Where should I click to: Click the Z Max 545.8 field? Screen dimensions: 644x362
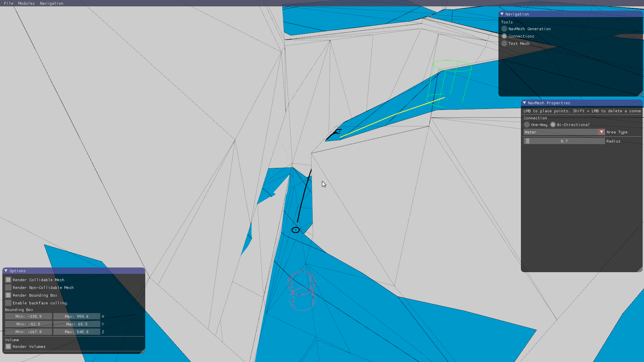click(77, 332)
